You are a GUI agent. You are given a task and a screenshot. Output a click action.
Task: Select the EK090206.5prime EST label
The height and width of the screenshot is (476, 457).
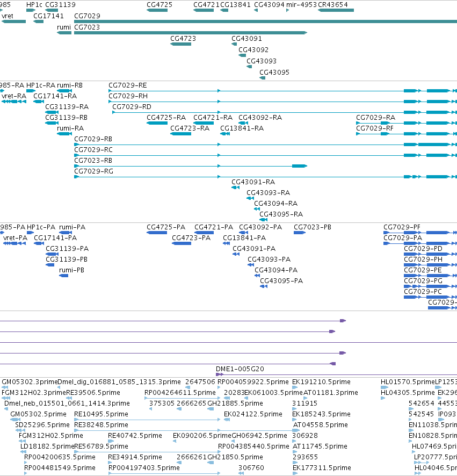(202, 436)
